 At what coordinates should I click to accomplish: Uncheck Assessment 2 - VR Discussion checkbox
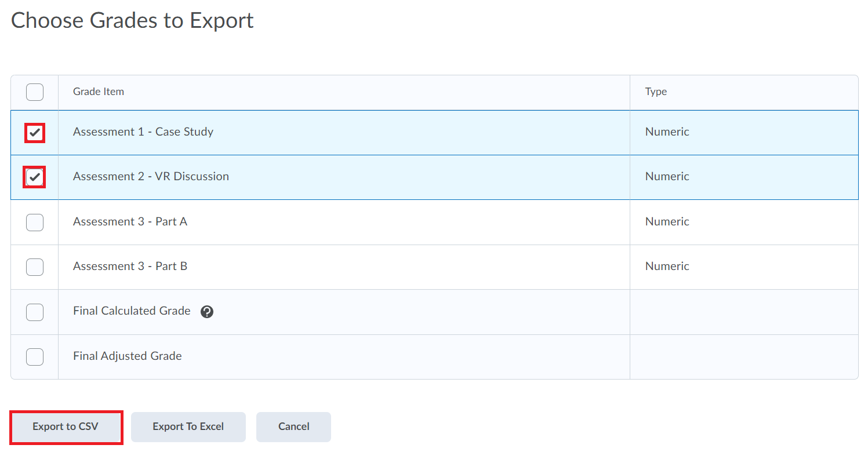35,177
